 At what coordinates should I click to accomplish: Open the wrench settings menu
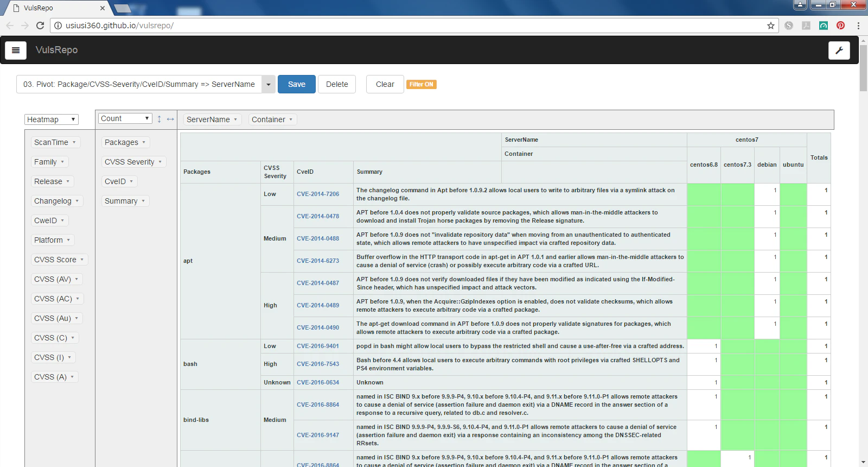coord(839,50)
